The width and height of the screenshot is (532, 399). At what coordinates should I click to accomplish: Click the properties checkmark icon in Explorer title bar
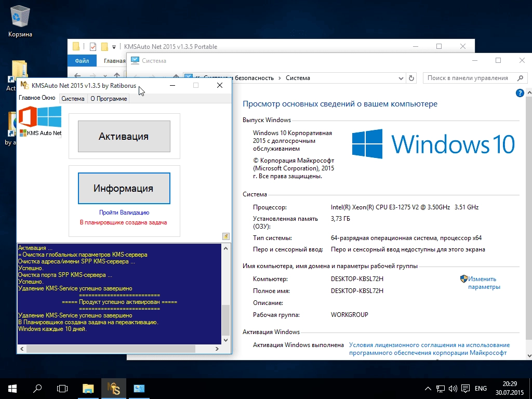92,46
